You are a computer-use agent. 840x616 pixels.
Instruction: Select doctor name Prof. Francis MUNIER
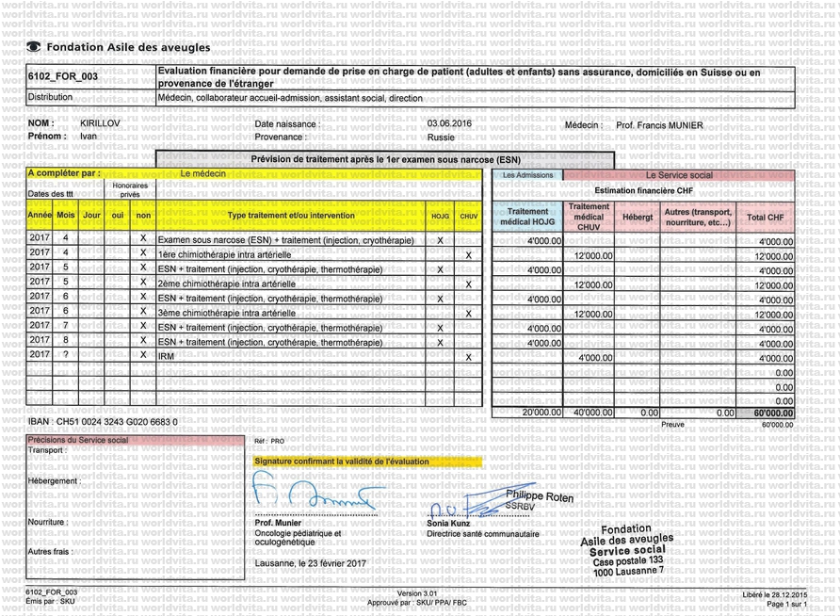(659, 125)
